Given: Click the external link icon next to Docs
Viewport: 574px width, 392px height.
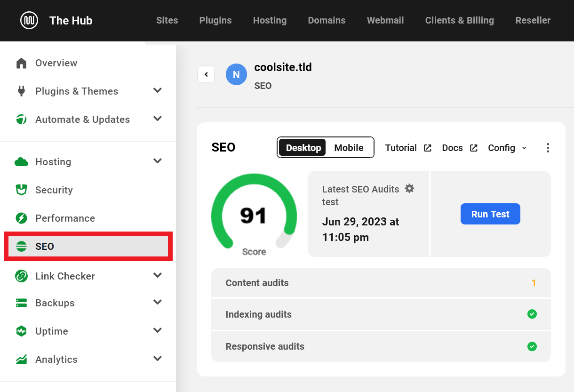Looking at the screenshot, I should (474, 148).
